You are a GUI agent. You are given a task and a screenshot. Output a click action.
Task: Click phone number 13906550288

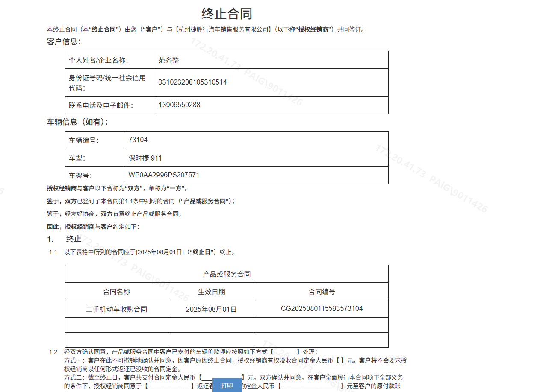point(179,105)
